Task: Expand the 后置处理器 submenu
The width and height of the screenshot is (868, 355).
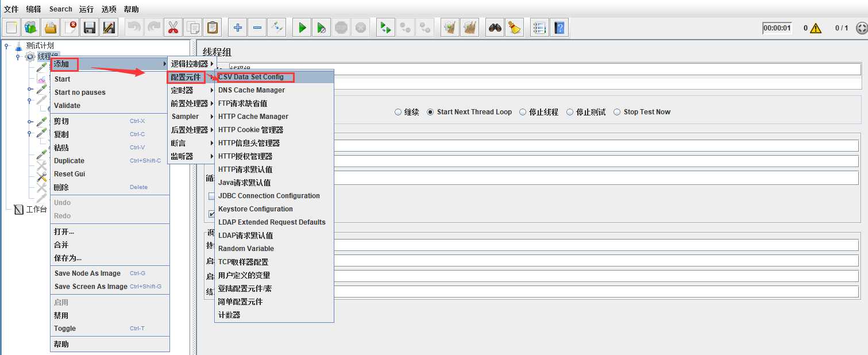Action: [192, 130]
